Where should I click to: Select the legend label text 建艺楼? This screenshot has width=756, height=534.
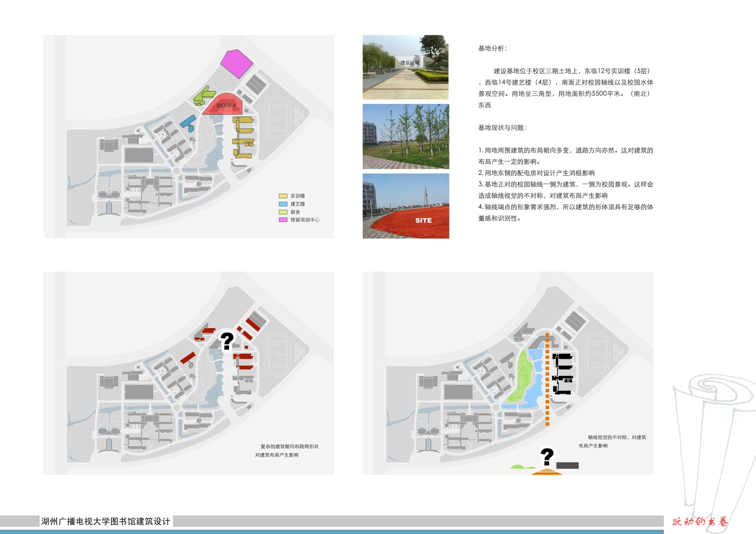coord(298,204)
